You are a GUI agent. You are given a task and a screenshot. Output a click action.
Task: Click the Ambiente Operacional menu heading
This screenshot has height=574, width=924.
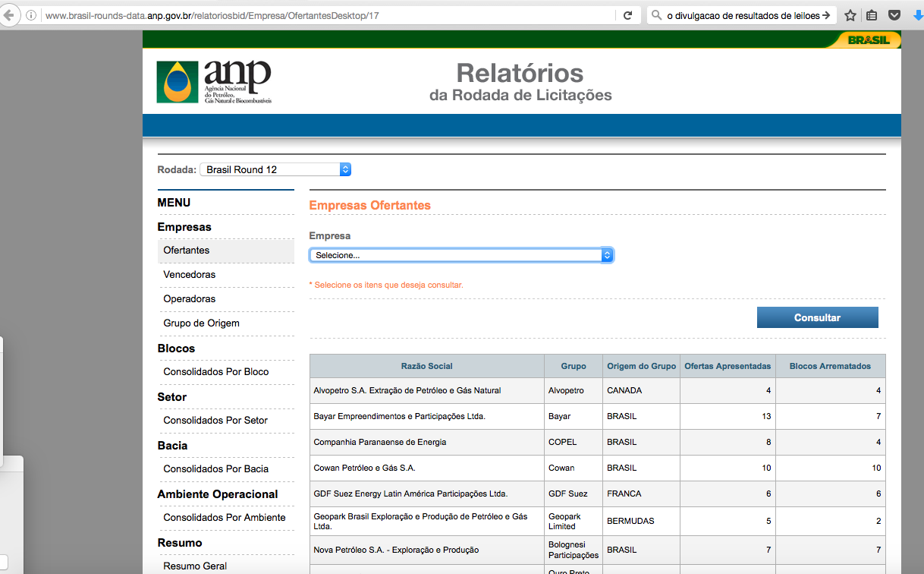[218, 494]
